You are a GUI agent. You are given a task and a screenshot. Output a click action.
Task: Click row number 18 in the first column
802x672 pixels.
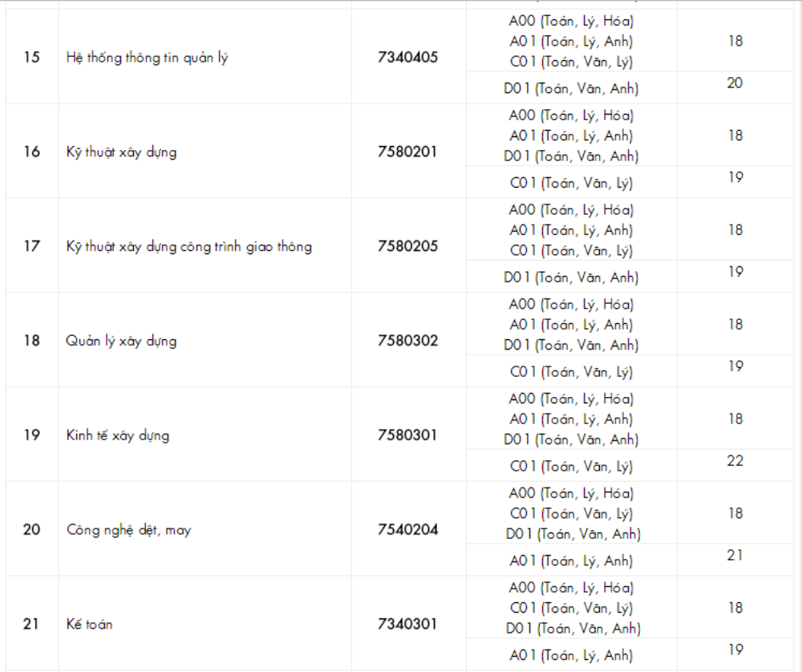(x=31, y=341)
